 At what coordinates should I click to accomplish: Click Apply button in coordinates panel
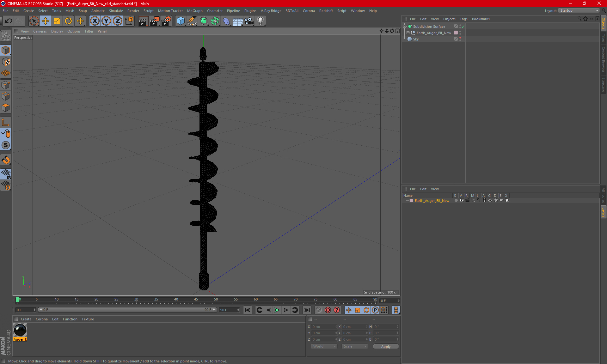[386, 346]
